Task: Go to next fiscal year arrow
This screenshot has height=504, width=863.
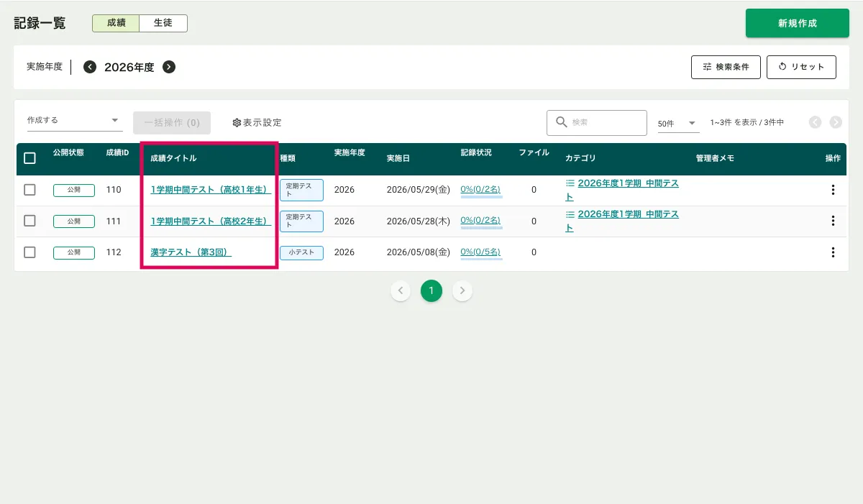Action: pyautogui.click(x=169, y=67)
